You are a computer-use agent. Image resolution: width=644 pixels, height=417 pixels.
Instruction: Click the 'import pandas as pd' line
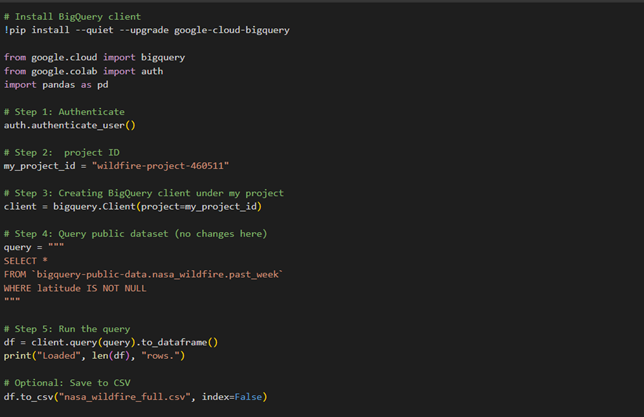pyautogui.click(x=56, y=85)
